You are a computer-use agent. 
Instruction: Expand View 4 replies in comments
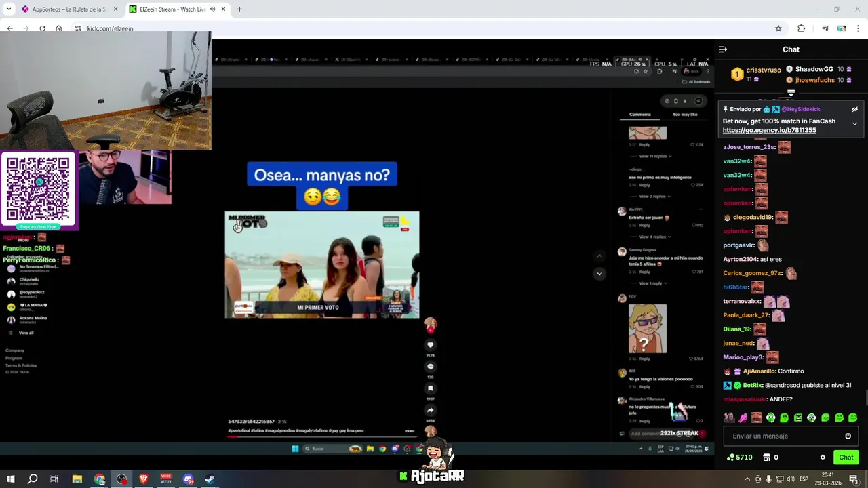click(x=655, y=237)
